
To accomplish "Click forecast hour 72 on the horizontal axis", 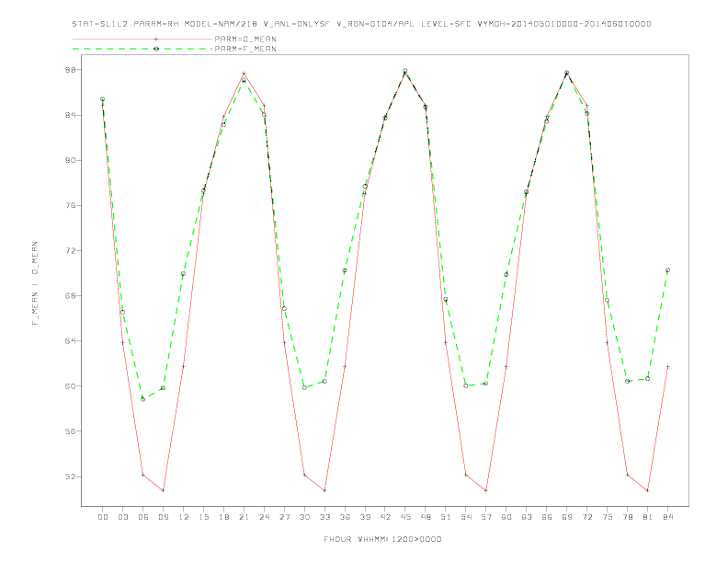I will pos(587,517).
